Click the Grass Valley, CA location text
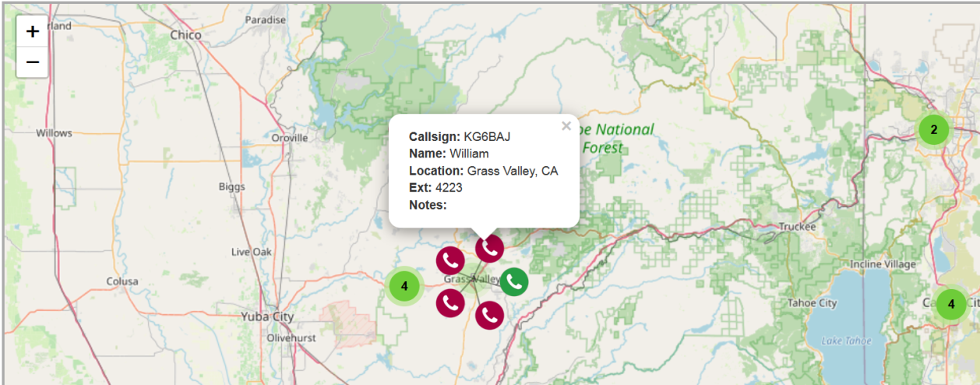The height and width of the screenshot is (385, 980). 513,171
